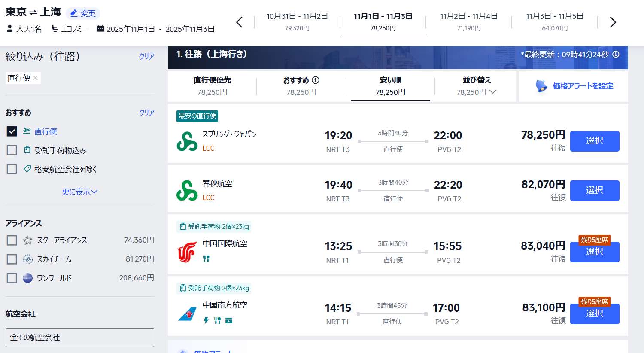The height and width of the screenshot is (353, 644).
Task: Remove the 直行便 filter chip with X
Action: (x=36, y=78)
